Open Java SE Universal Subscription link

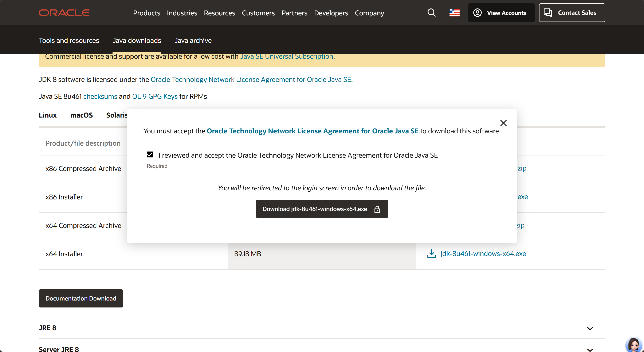[287, 56]
